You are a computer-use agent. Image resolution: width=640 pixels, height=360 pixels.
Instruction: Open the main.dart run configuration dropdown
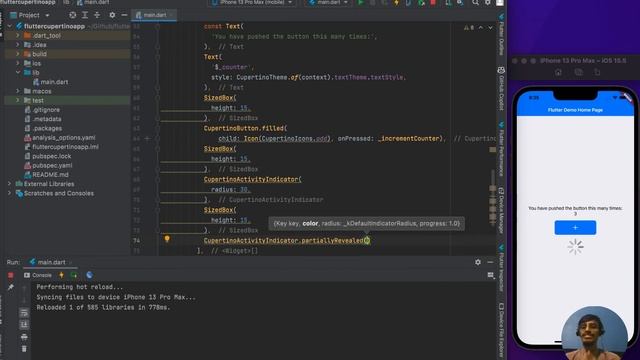click(x=328, y=2)
